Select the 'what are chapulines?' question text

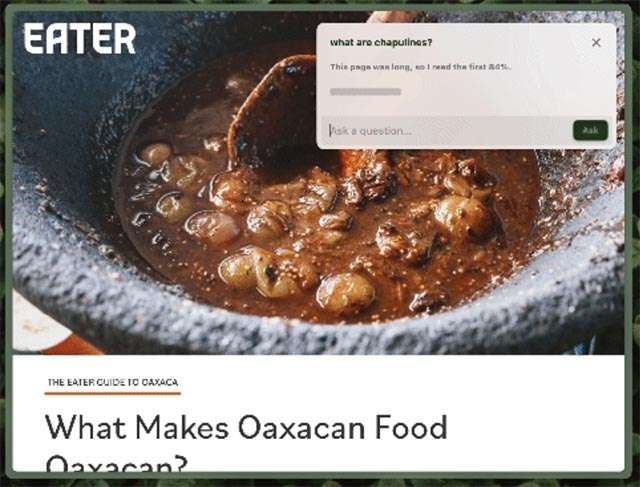click(381, 42)
